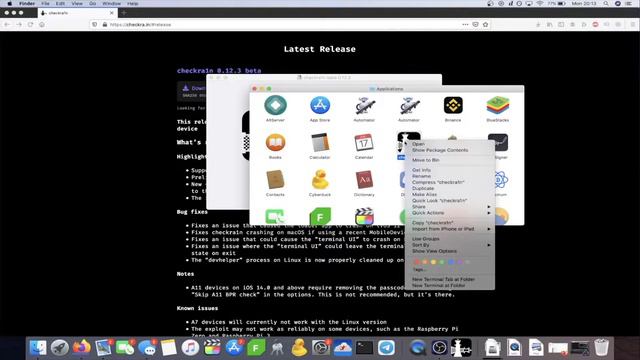The width and height of the screenshot is (640, 360).
Task: Click the browser back button
Action: click(7, 24)
